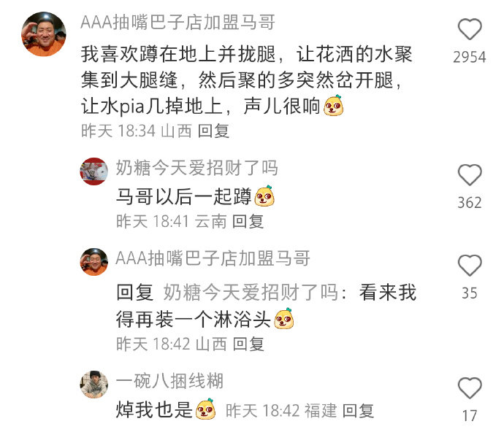The height and width of the screenshot is (432, 504).
Task: Reply to the 18:42 山西 comment
Action: click(x=248, y=344)
